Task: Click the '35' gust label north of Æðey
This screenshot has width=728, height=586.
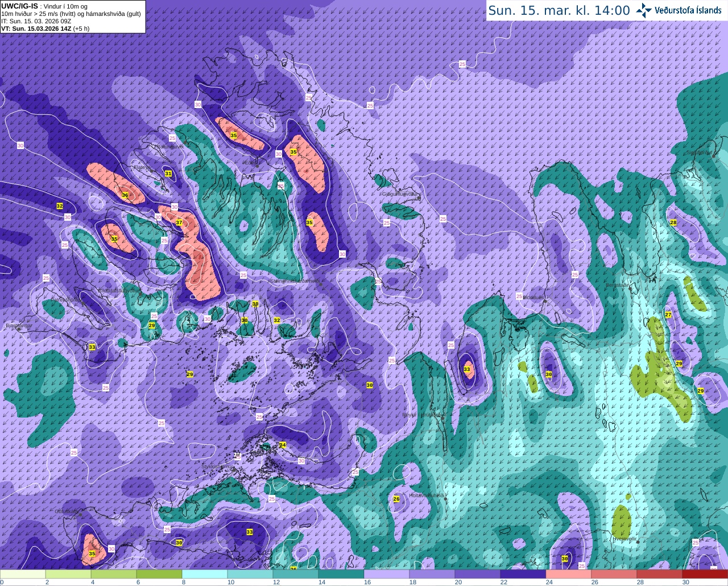Action: coord(234,135)
